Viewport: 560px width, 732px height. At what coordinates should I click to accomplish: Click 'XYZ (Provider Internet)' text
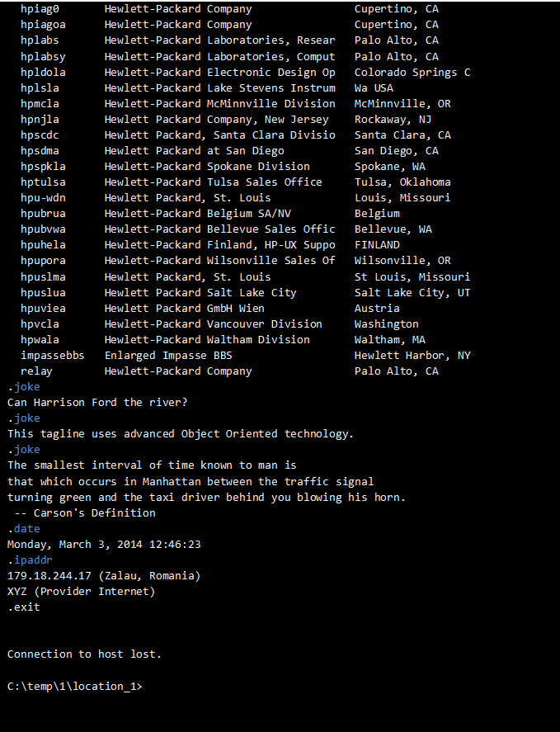tap(81, 592)
